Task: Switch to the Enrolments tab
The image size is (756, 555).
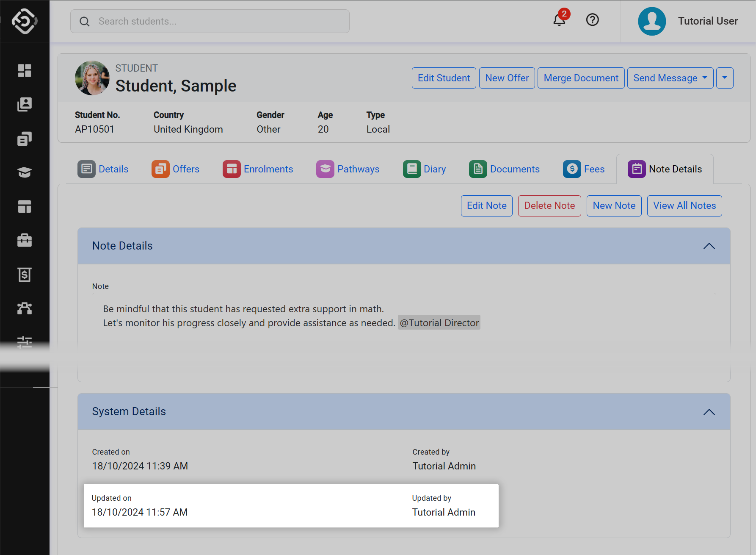Action: click(x=258, y=169)
